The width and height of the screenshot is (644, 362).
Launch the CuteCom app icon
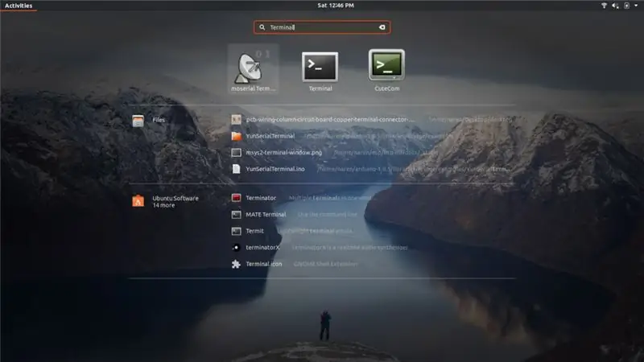pyautogui.click(x=386, y=65)
